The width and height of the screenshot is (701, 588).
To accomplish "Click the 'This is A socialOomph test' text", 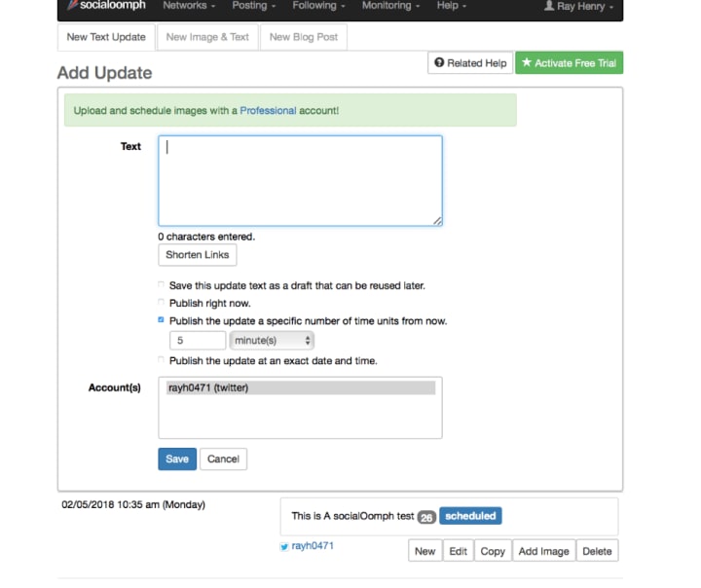I will point(352,516).
